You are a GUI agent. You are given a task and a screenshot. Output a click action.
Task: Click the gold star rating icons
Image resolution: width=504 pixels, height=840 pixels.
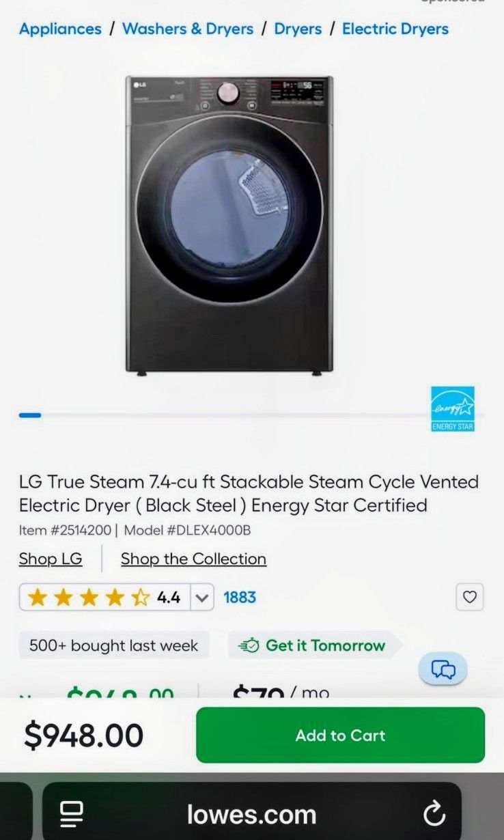89,598
